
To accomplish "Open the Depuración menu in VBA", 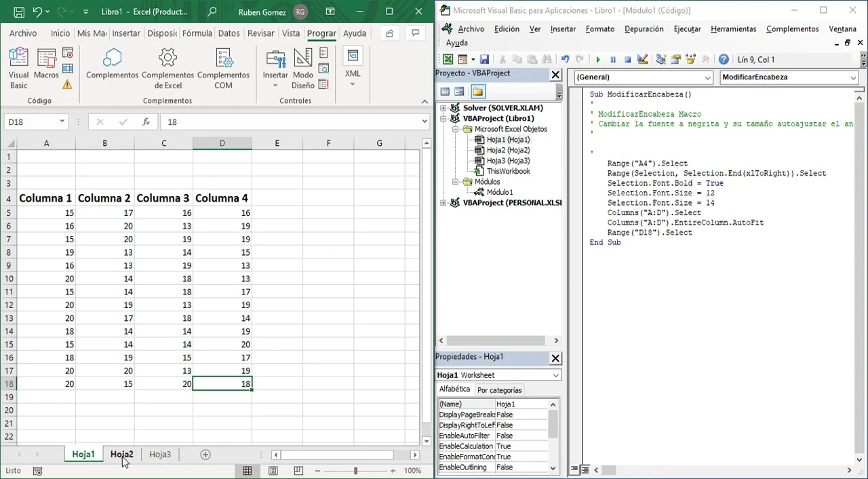I will [644, 29].
